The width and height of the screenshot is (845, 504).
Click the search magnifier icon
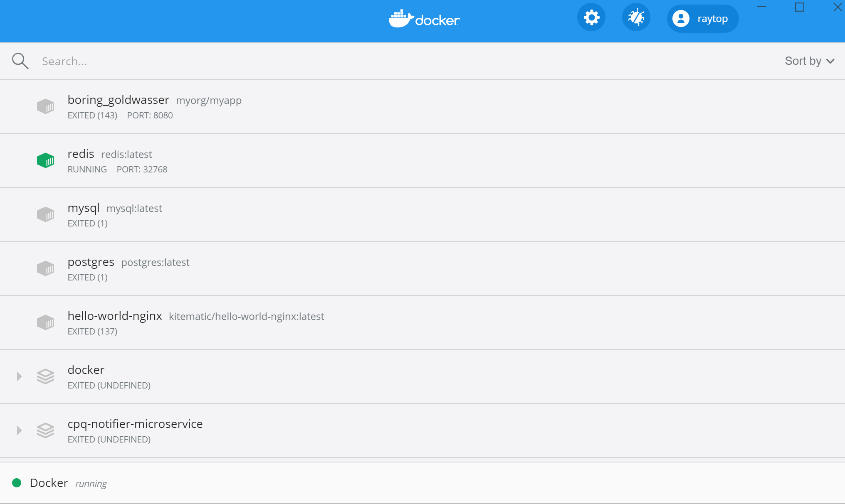click(20, 61)
